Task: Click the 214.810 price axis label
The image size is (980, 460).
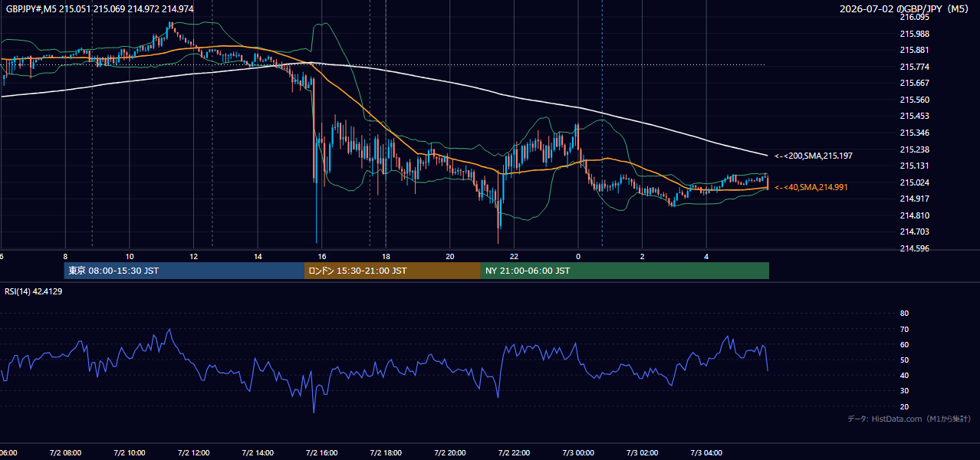Action: click(x=914, y=215)
